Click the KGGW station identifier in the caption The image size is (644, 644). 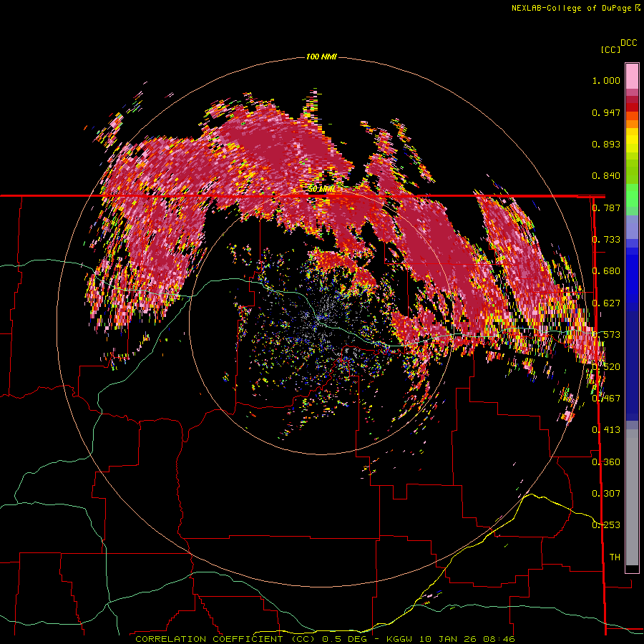pos(401,639)
